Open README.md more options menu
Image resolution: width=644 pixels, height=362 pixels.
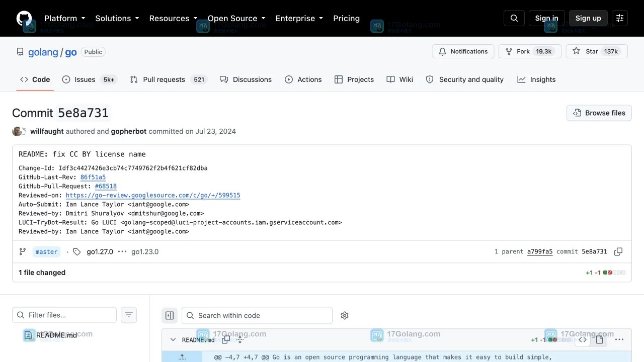click(x=619, y=340)
